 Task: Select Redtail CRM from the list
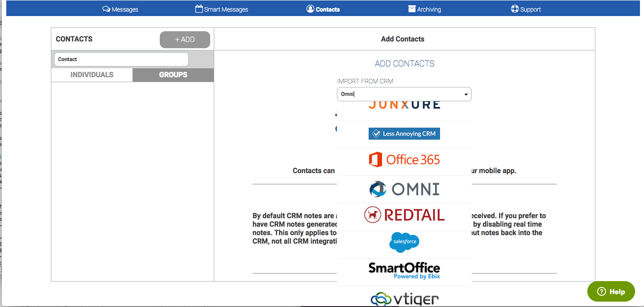click(404, 215)
